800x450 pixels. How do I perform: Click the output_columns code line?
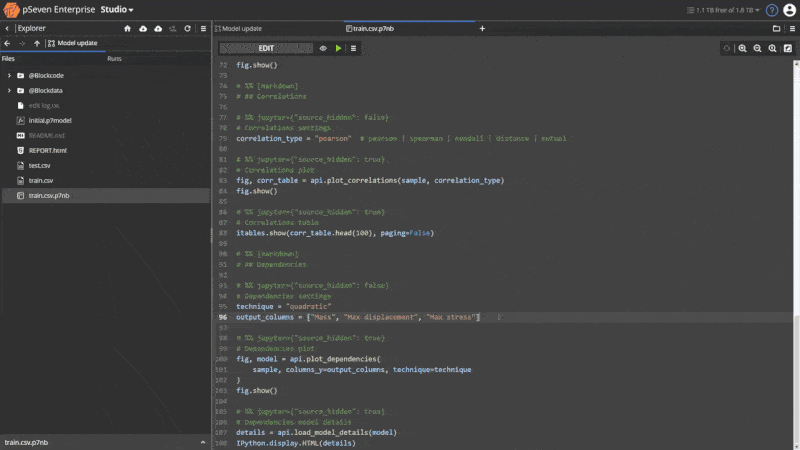coord(358,317)
